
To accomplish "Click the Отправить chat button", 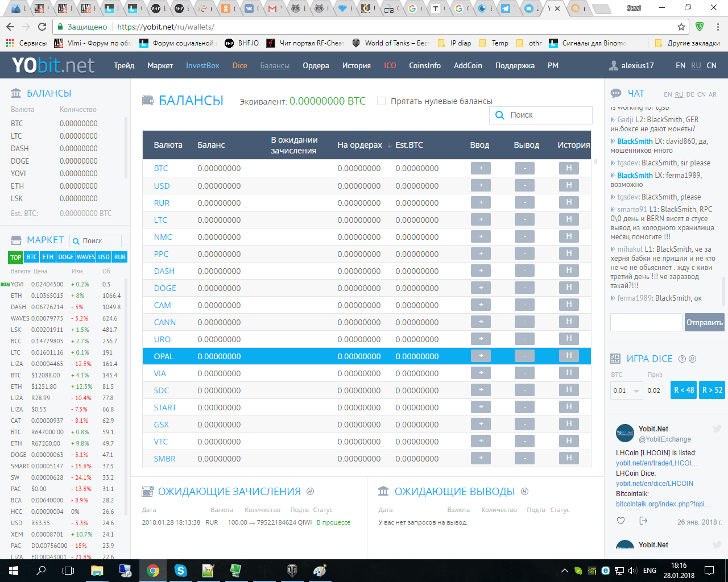I will tap(704, 322).
